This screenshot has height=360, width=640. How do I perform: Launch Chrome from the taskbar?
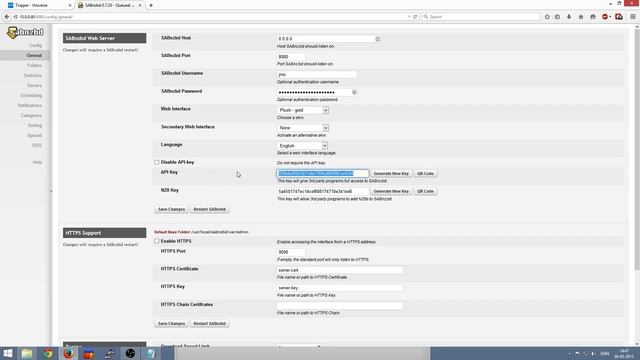(48, 353)
